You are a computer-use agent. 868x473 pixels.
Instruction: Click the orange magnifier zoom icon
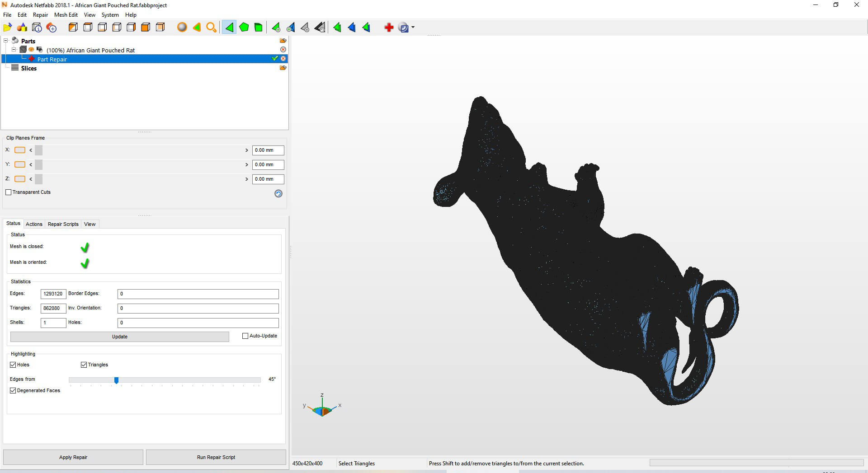(211, 28)
